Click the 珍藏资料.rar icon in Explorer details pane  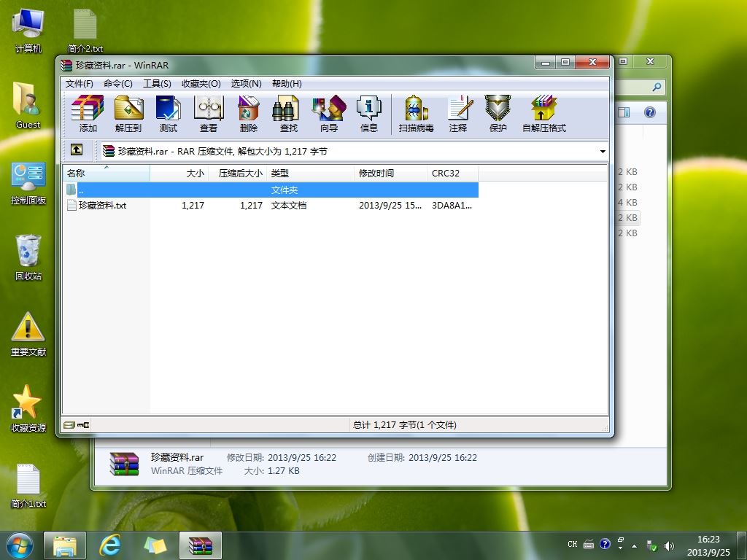(124, 464)
